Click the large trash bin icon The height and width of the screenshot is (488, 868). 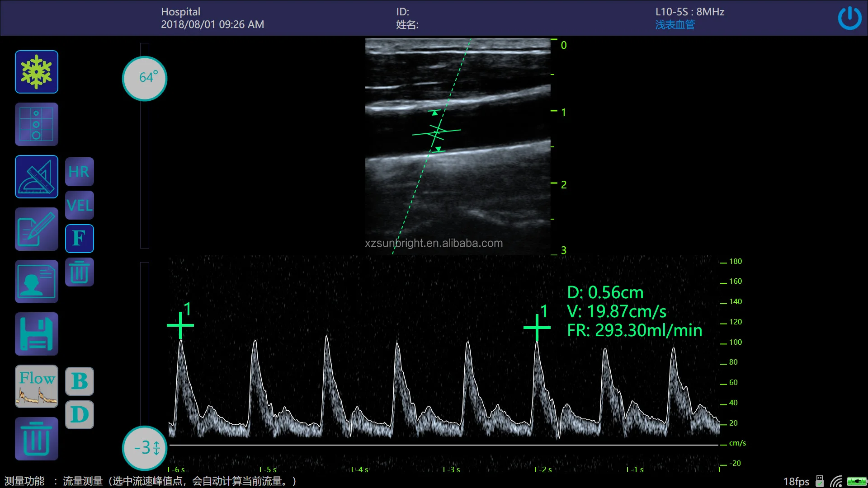[x=37, y=439]
